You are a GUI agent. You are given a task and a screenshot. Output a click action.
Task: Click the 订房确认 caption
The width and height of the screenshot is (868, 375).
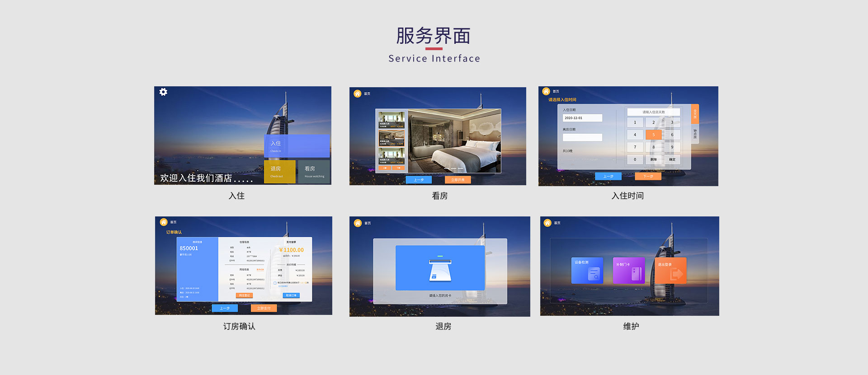[239, 326]
